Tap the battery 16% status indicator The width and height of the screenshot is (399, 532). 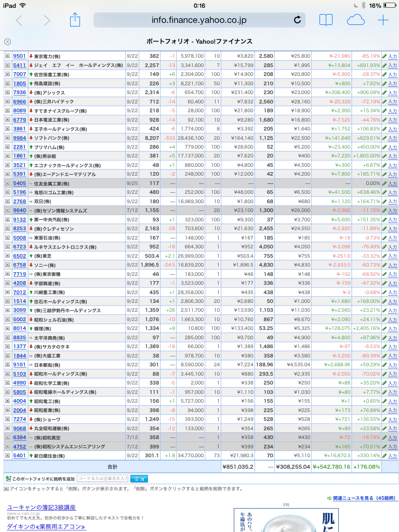click(382, 5)
